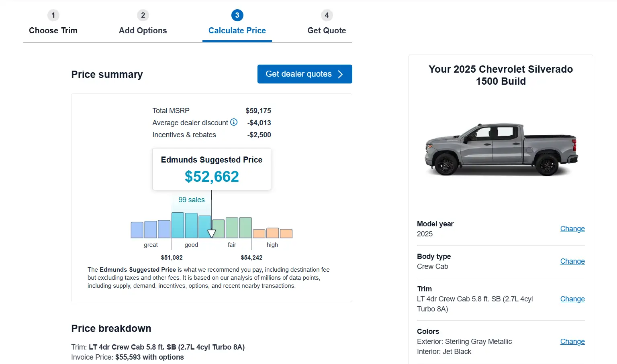Change the Trim selection

572,299
